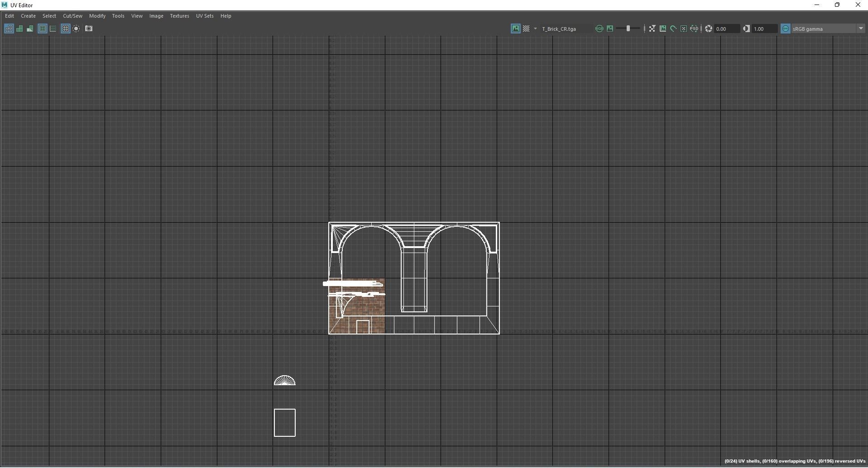Image resolution: width=868 pixels, height=468 pixels.
Task: Click the PSD network update icon
Action: (x=694, y=29)
